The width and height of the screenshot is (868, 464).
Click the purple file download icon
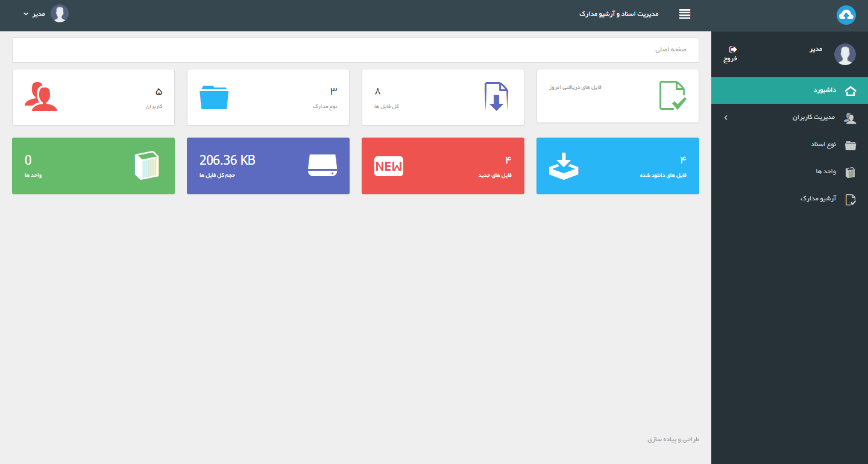(x=497, y=97)
